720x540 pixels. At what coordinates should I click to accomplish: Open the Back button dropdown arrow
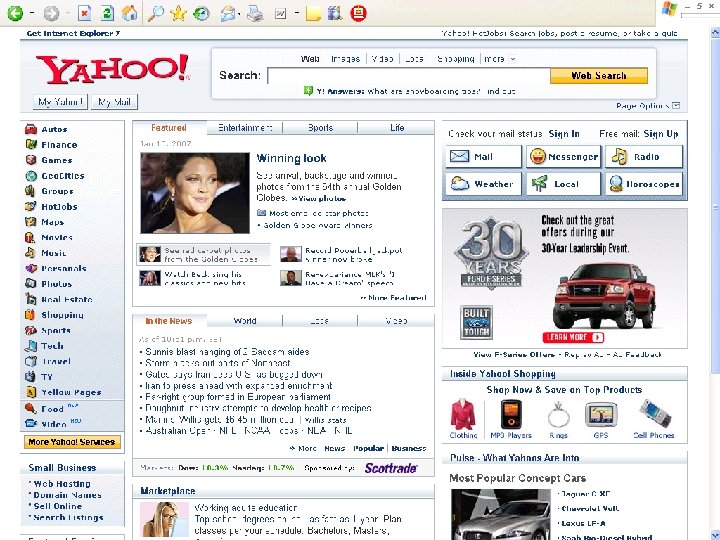pyautogui.click(x=32, y=13)
